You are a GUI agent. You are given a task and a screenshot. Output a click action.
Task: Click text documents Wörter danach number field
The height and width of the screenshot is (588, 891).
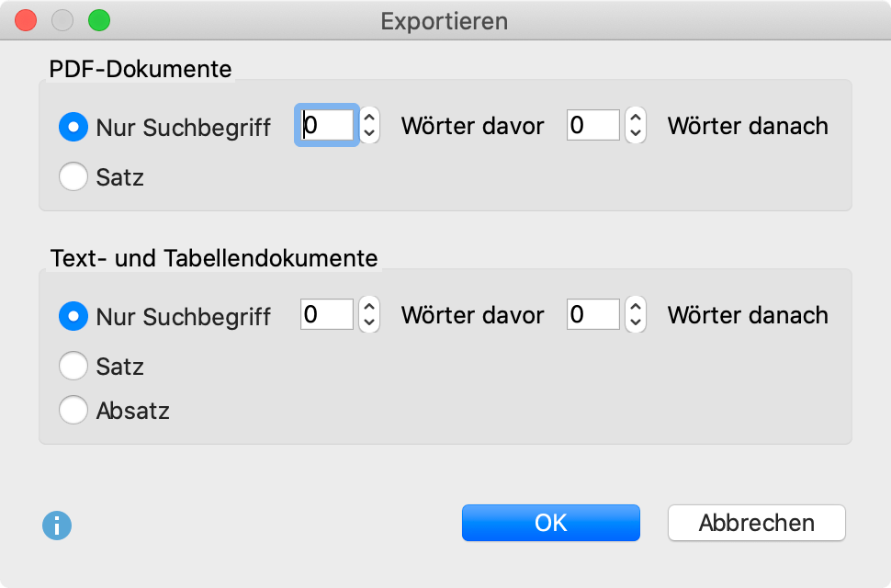click(593, 314)
